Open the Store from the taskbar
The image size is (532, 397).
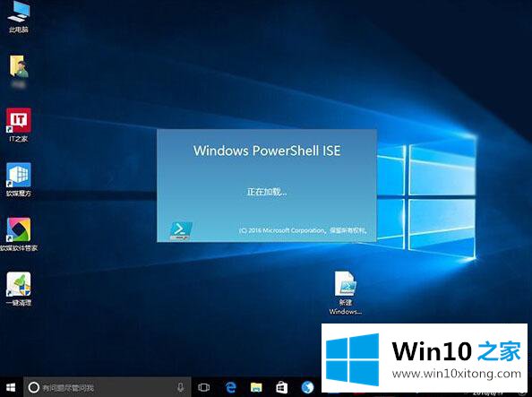tap(281, 387)
